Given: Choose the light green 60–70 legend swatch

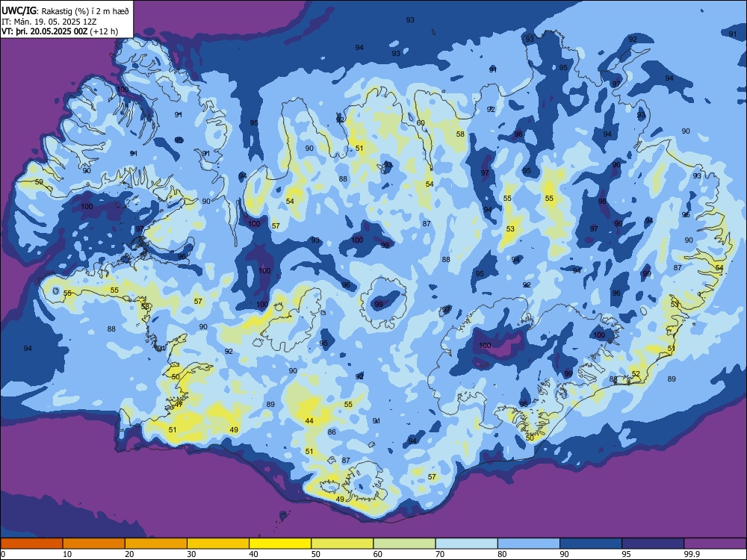Looking at the screenshot, I should [404, 544].
